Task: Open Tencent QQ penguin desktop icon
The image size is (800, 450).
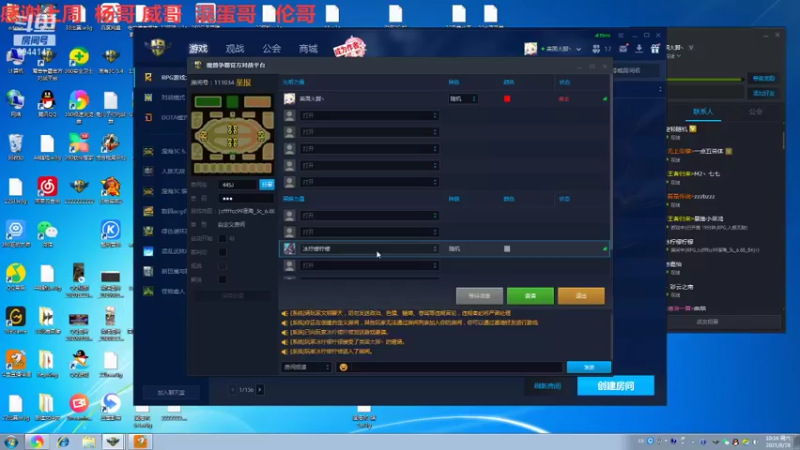Action: pos(47,101)
